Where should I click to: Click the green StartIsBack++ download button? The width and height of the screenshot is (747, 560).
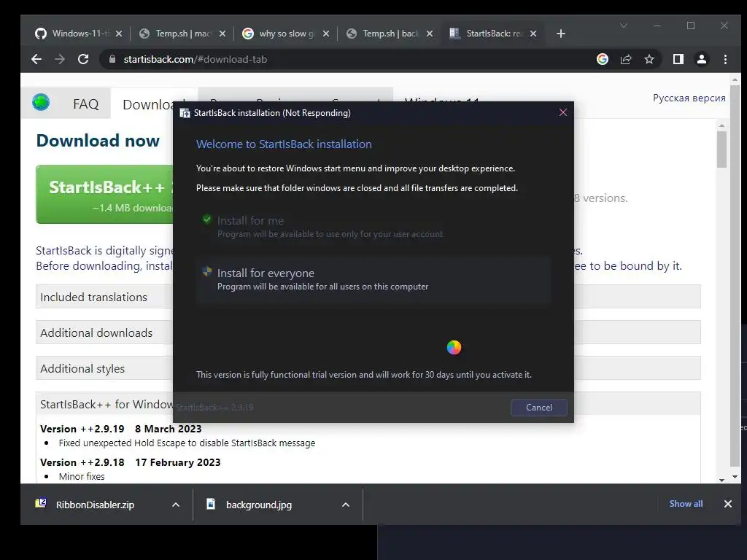(105, 194)
